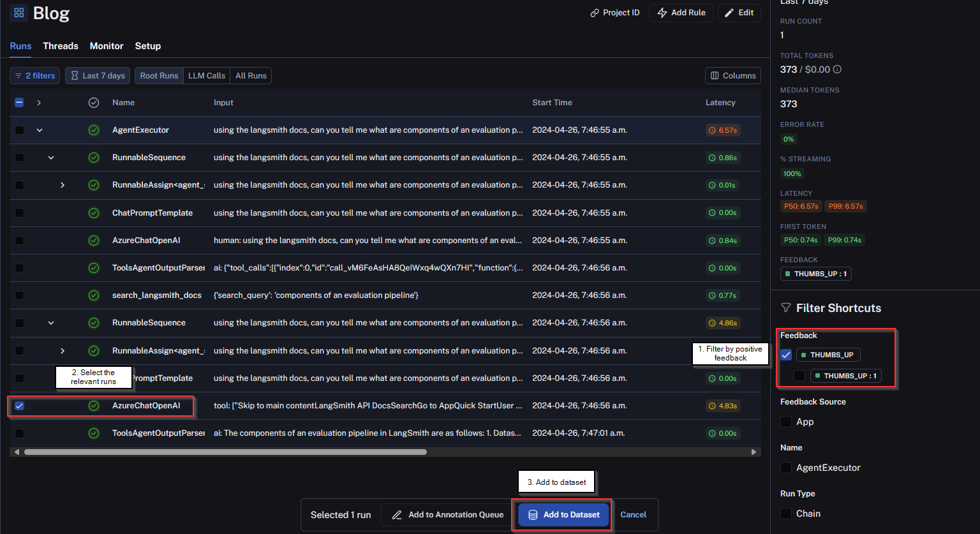Click the info icon beside total tokens cost
The height and width of the screenshot is (534, 980).
click(x=837, y=70)
